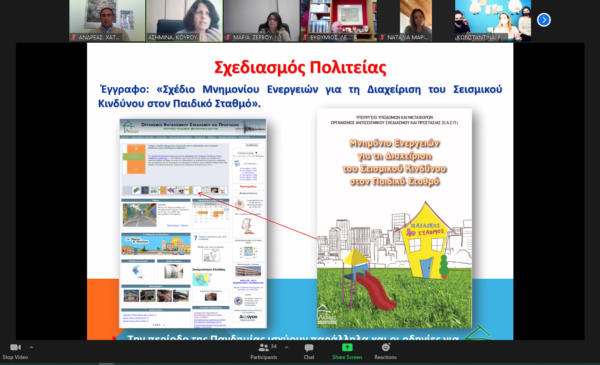
Task: Click the website screenshot on the slide
Action: click(x=193, y=223)
